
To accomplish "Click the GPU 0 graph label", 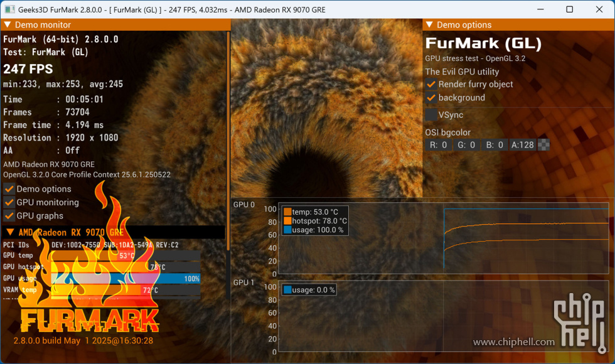I will pos(244,205).
